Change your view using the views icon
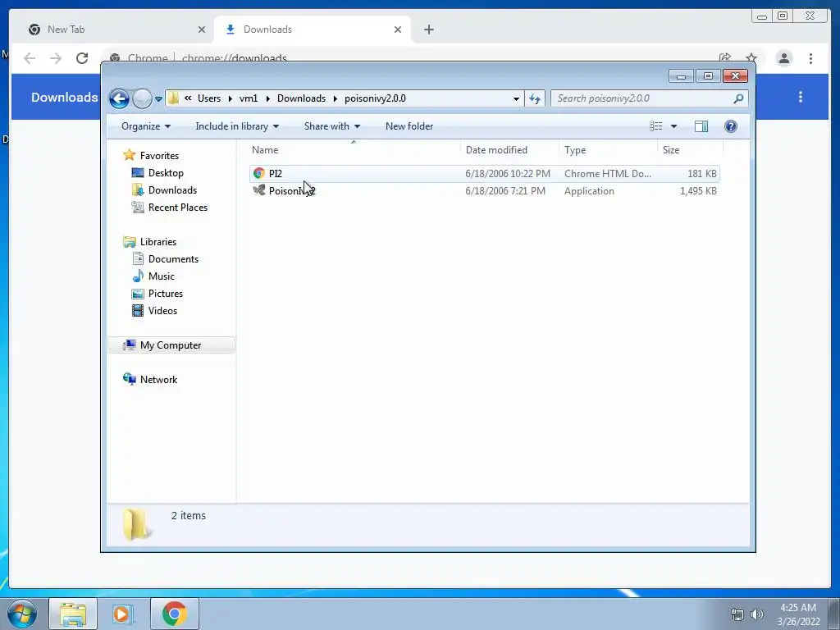The width and height of the screenshot is (840, 630). 655,126
